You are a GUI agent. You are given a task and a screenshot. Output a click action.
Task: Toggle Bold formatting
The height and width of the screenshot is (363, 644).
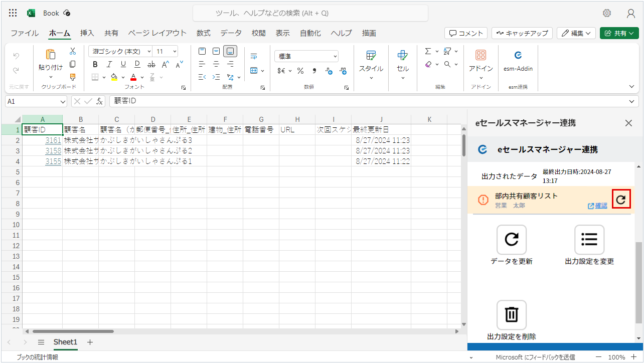click(95, 64)
